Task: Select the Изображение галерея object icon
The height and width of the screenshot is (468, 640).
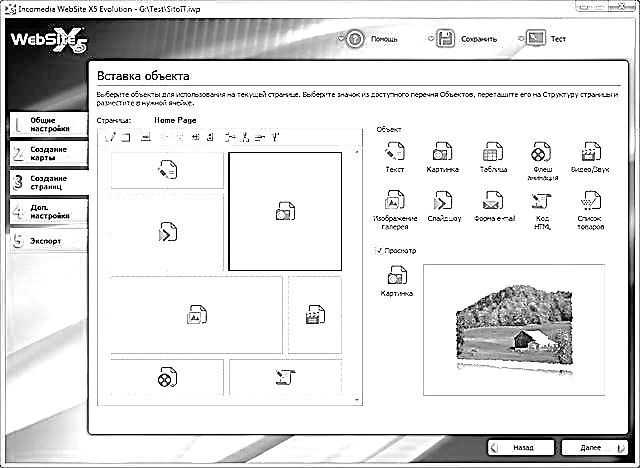Action: [395, 201]
